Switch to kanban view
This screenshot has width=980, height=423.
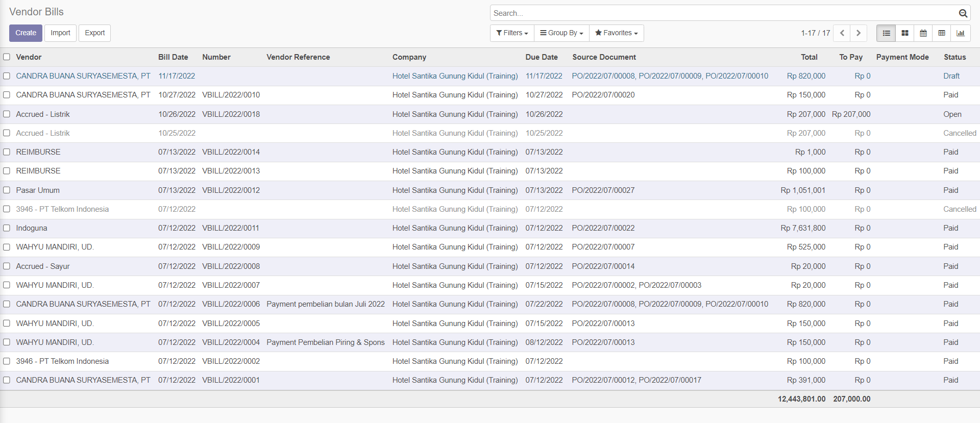(x=905, y=33)
